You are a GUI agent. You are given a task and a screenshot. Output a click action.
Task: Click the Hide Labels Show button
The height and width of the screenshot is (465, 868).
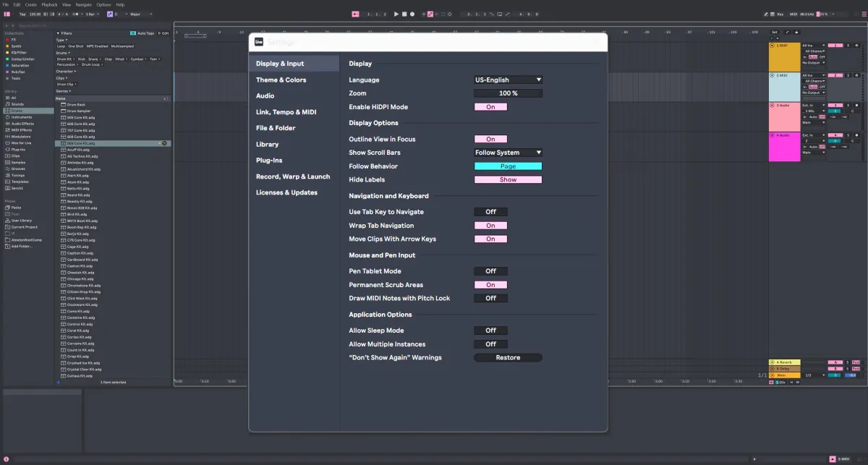pos(508,179)
